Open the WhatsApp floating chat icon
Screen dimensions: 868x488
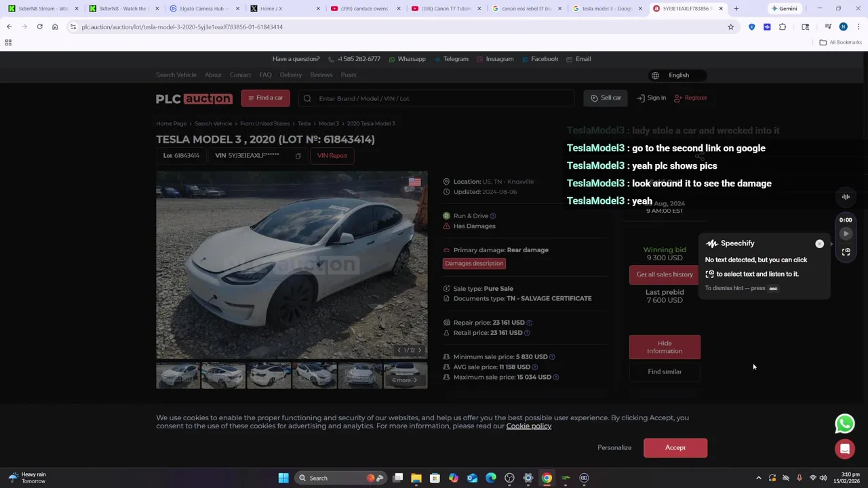845,424
